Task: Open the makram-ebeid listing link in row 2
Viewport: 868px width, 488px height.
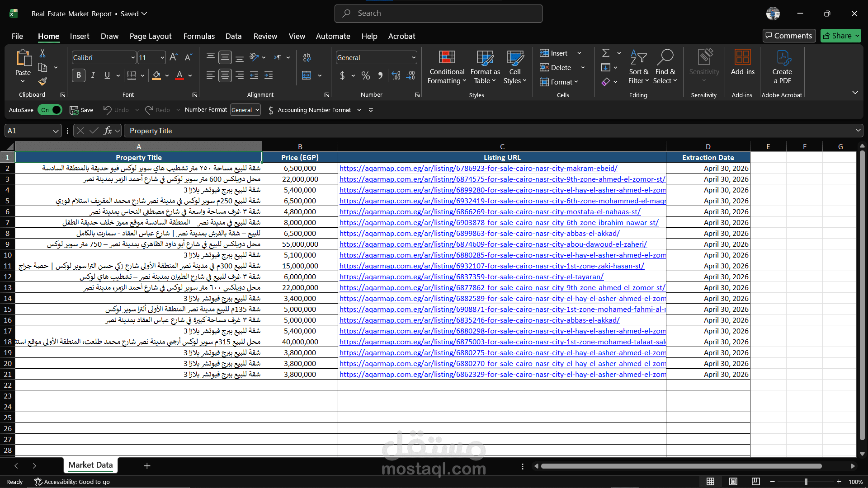Action: coord(478,168)
